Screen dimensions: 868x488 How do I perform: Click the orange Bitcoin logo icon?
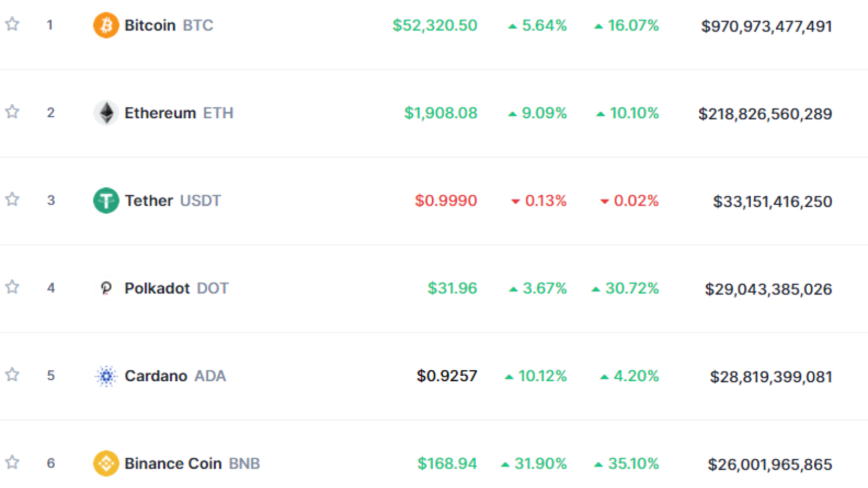[106, 25]
